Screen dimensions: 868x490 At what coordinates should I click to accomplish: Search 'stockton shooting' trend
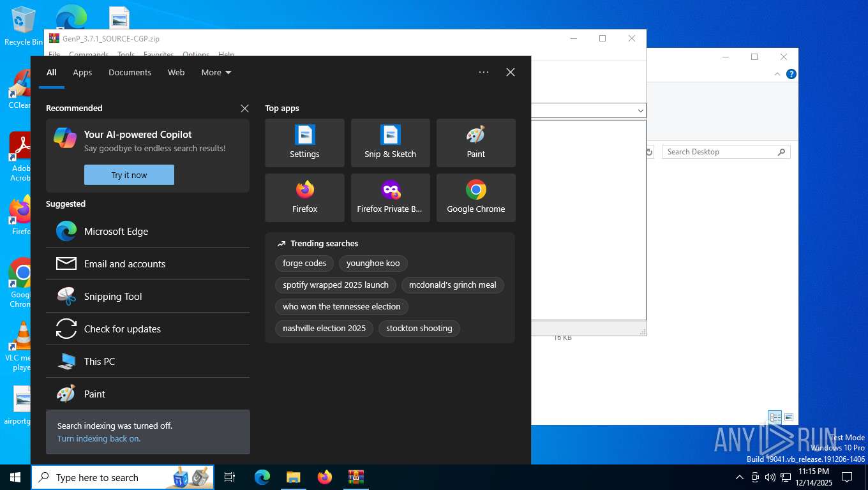pos(419,328)
